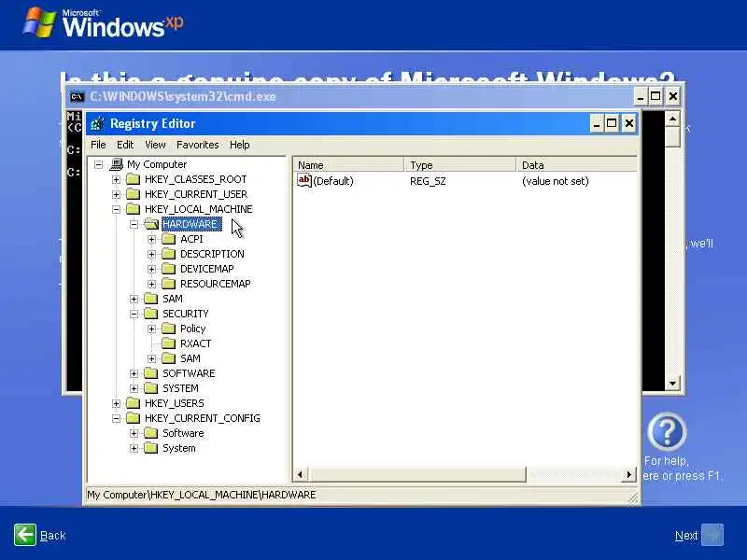The width and height of the screenshot is (747, 560).
Task: Open the Favorites menu
Action: (x=198, y=145)
